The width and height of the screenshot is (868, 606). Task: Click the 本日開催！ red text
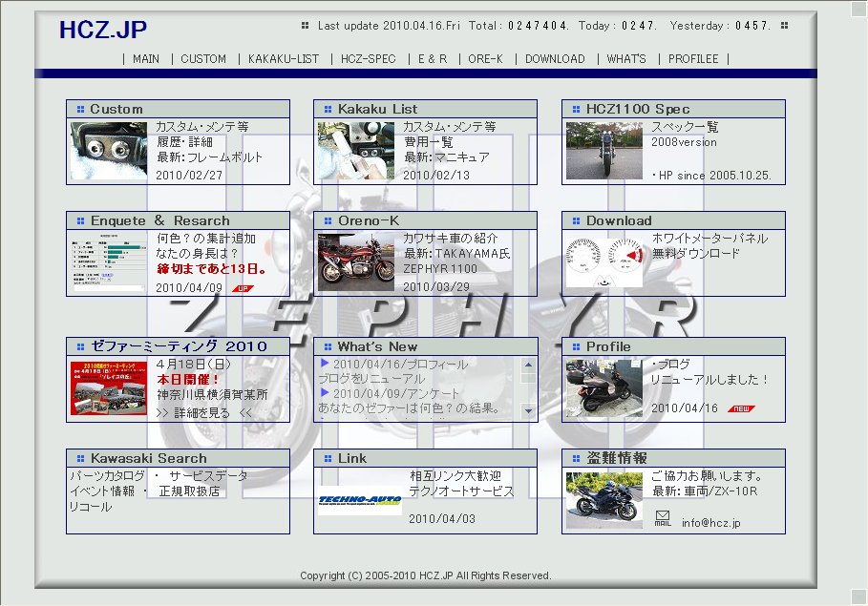[188, 380]
